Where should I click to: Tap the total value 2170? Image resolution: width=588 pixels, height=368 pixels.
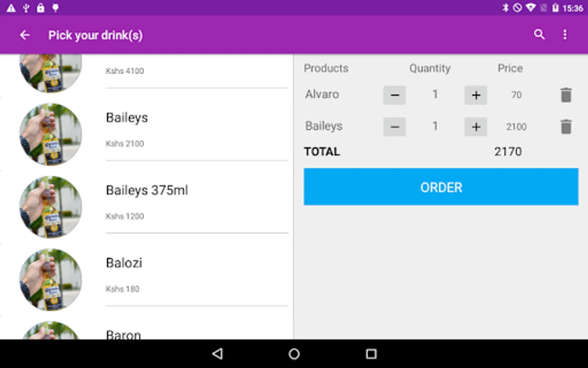(x=508, y=152)
